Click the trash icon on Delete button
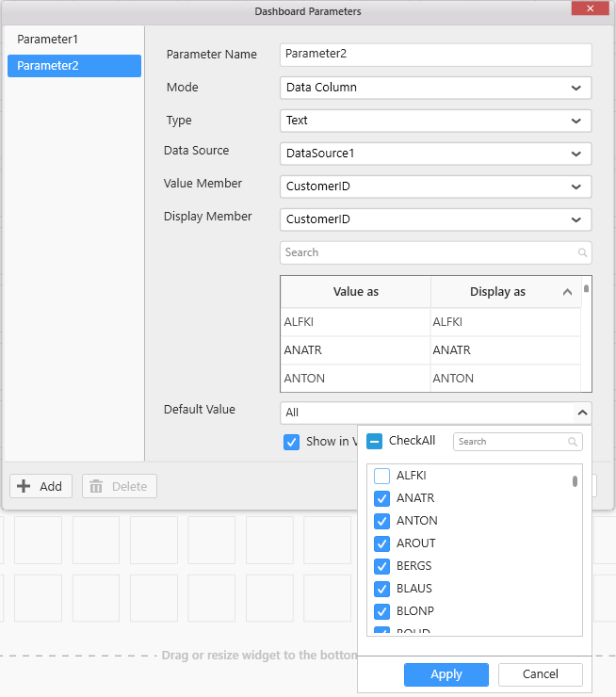 (96, 486)
